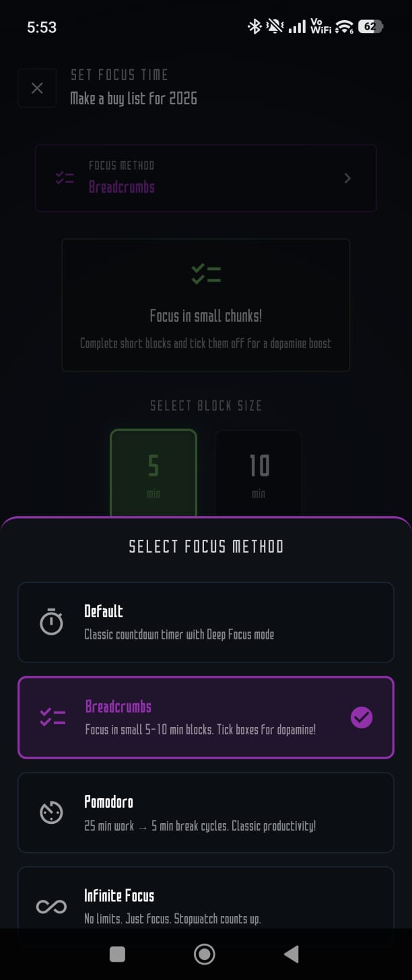Select the Pomodoro focus method

[206, 812]
